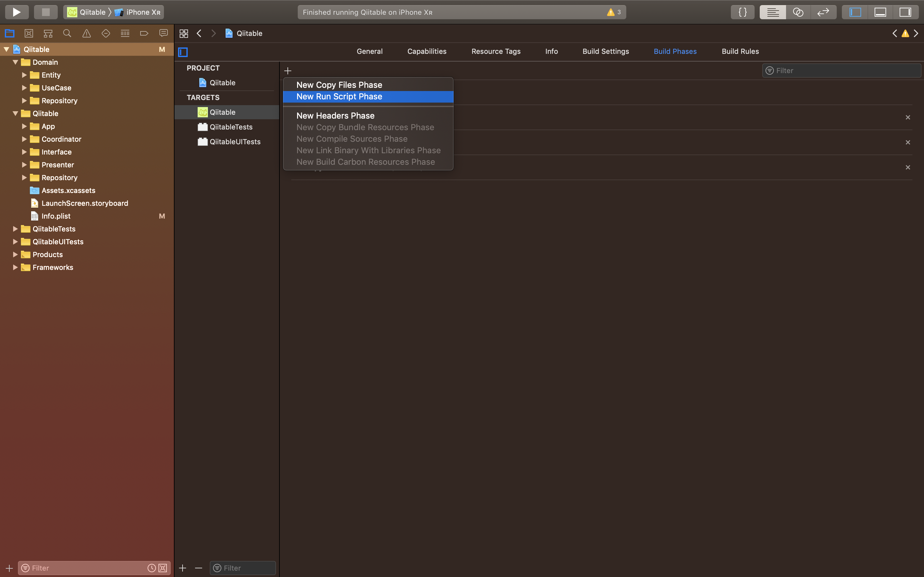Click the Run (play) button
This screenshot has width=924, height=577.
(16, 12)
